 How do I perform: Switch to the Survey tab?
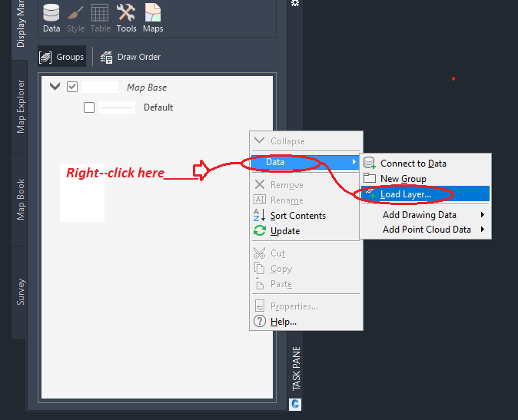coord(20,292)
